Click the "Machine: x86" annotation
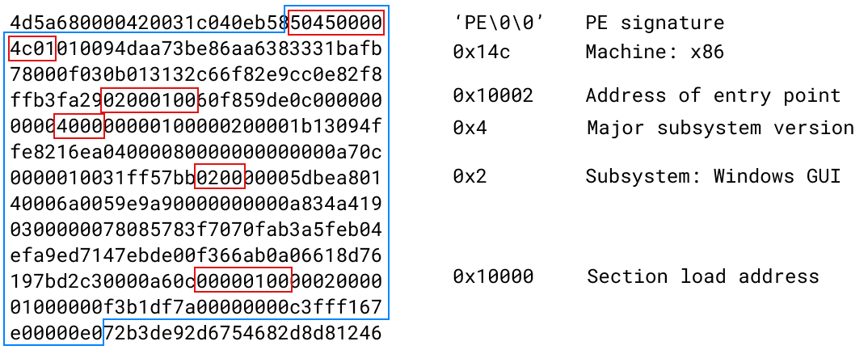Image resolution: width=868 pixels, height=354 pixels. 655,53
